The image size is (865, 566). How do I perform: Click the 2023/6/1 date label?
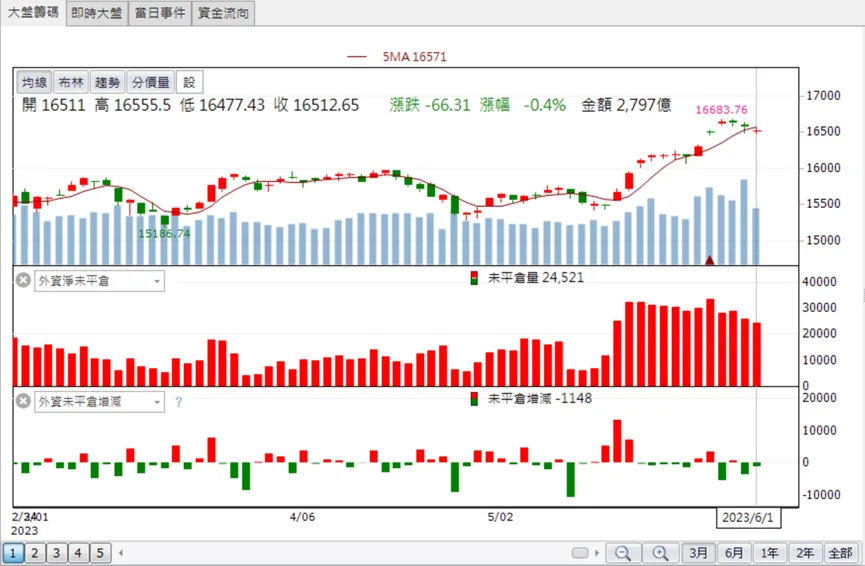(x=748, y=517)
